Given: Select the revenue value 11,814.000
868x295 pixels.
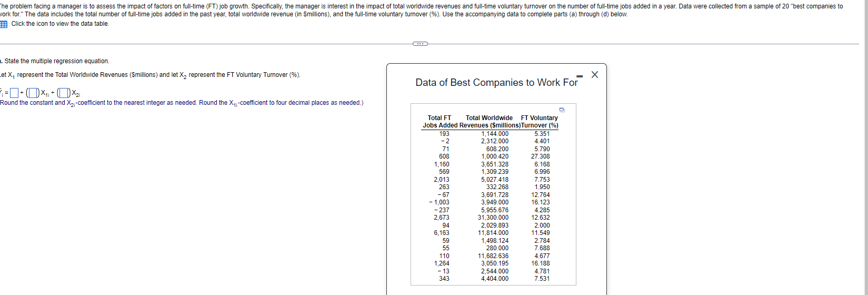Looking at the screenshot, I should [x=493, y=233].
